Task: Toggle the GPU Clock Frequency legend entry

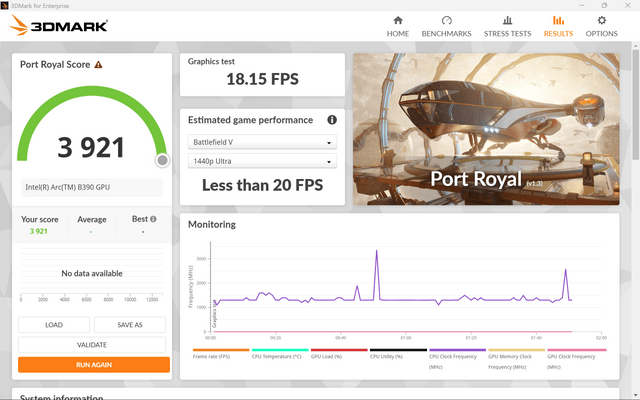Action: [576, 359]
